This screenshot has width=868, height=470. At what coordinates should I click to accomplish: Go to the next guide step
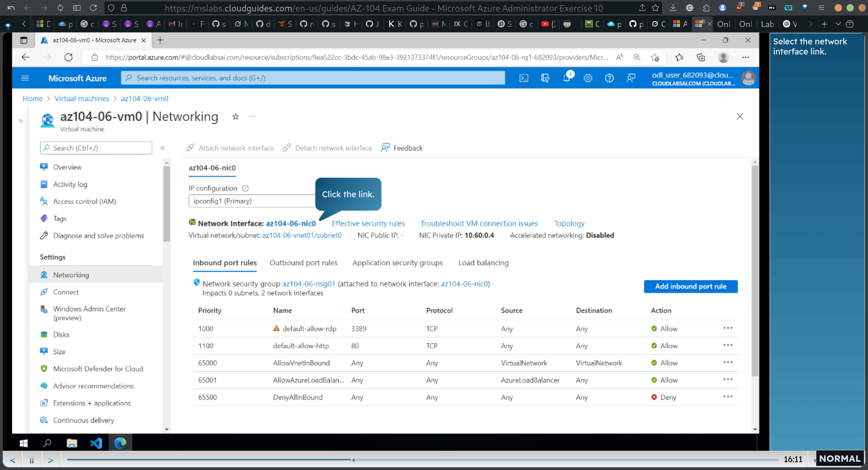51,460
